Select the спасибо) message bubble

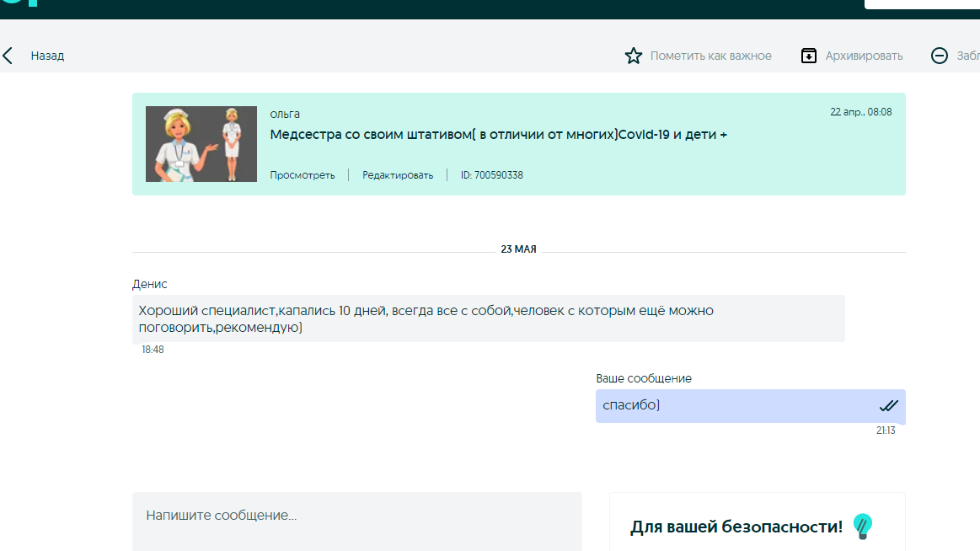pos(750,406)
